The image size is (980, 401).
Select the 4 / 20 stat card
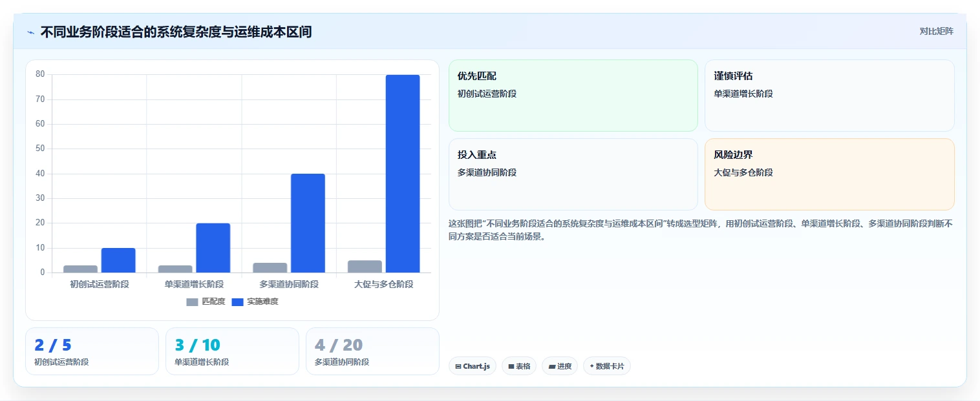pyautogui.click(x=372, y=351)
